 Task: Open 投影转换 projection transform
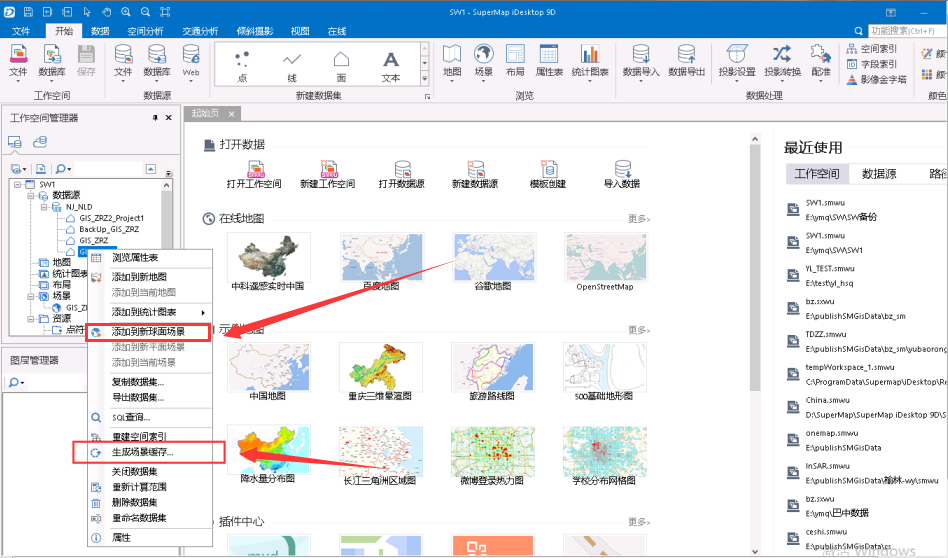coord(782,62)
